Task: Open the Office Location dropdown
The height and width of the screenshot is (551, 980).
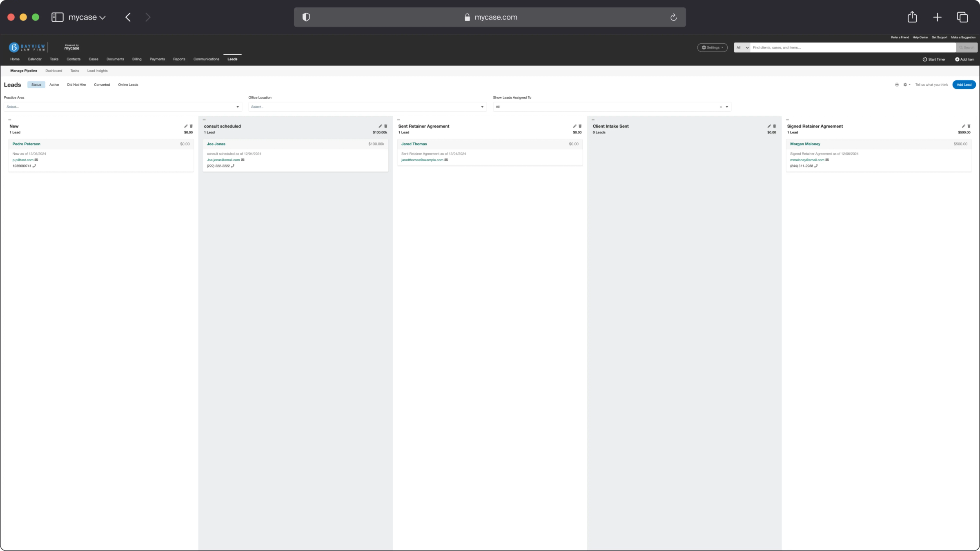Action: click(367, 107)
